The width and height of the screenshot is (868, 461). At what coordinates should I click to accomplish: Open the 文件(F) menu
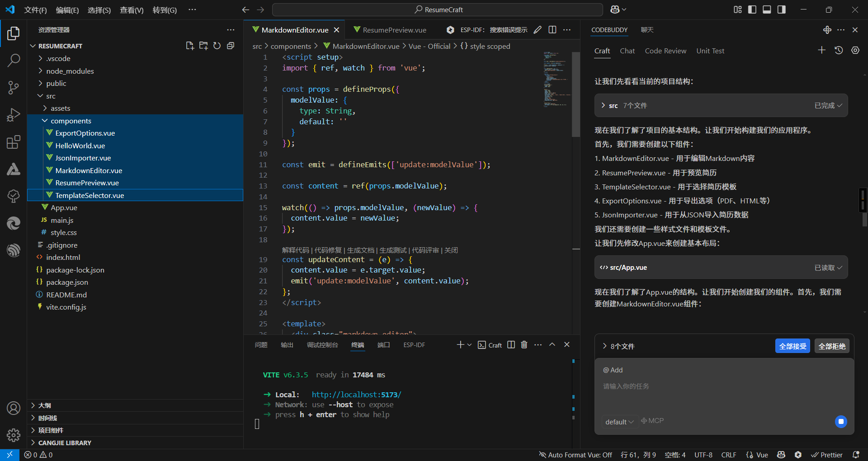(x=35, y=10)
